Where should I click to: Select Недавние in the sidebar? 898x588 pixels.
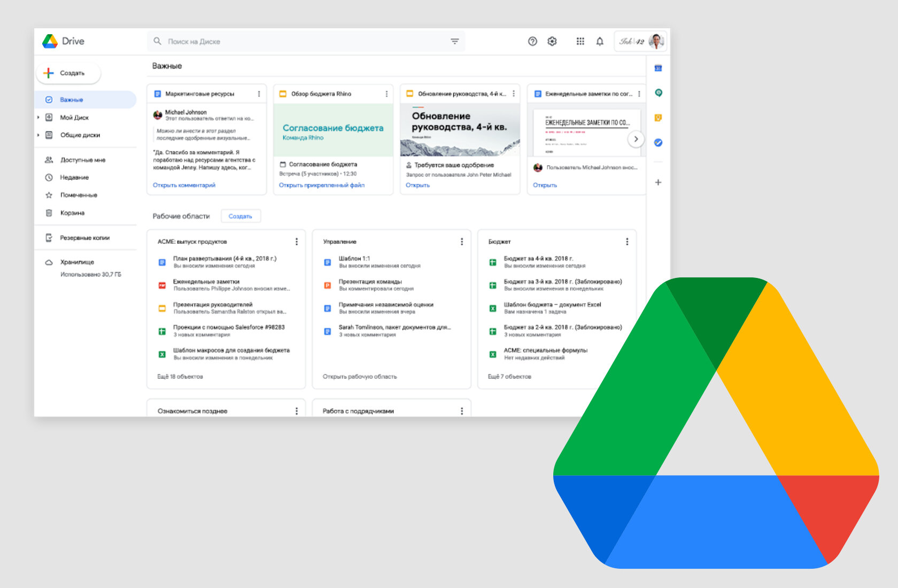tap(74, 177)
